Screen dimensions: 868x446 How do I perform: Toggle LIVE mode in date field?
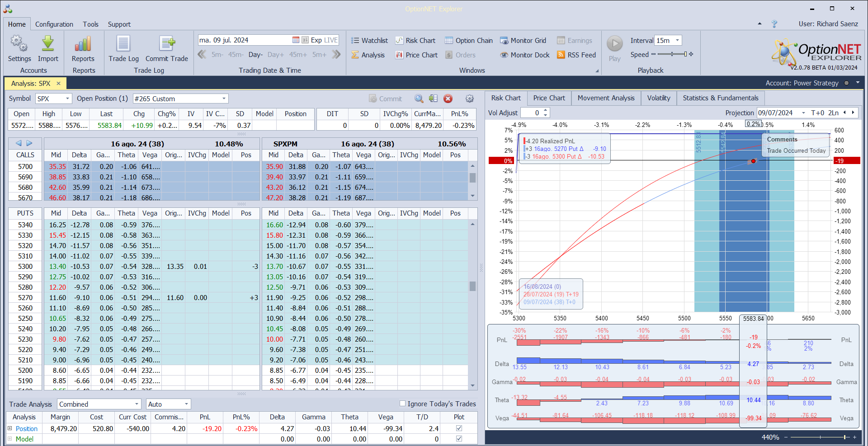[331, 40]
